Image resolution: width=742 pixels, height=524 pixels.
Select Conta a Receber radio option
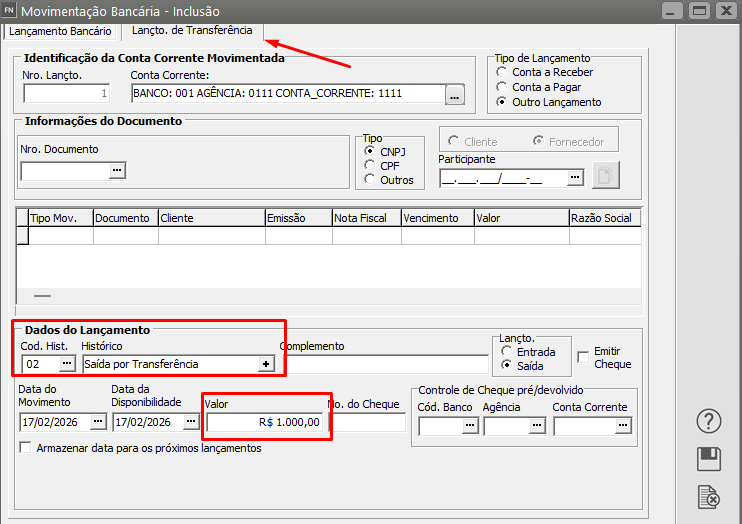point(501,72)
